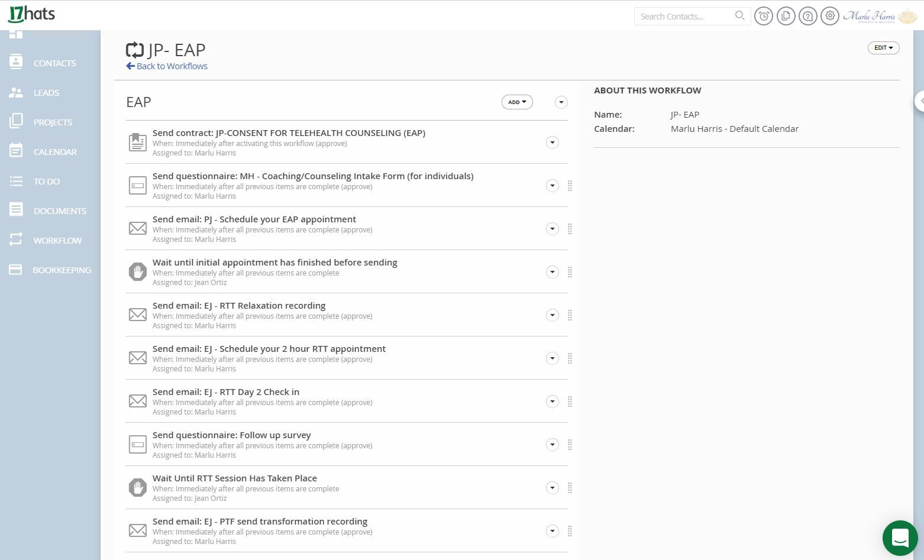Click the Search Contacts input field
The height and width of the screenshot is (560, 924).
point(686,17)
